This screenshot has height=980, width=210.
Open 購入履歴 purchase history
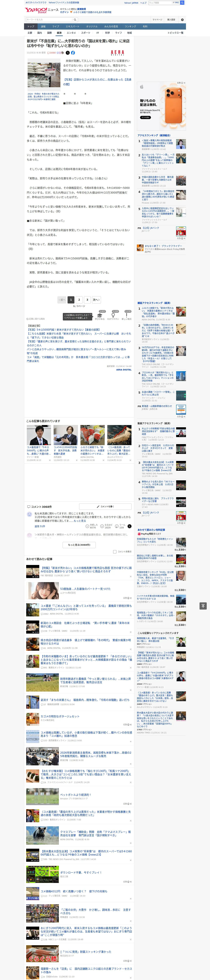click(171, 19)
